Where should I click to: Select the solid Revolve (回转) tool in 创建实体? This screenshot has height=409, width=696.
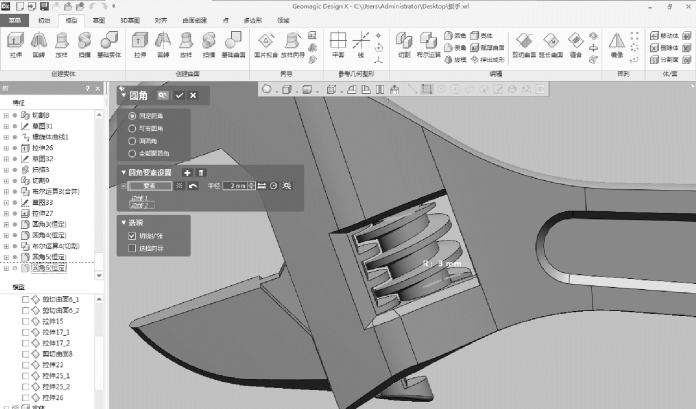coord(39,45)
